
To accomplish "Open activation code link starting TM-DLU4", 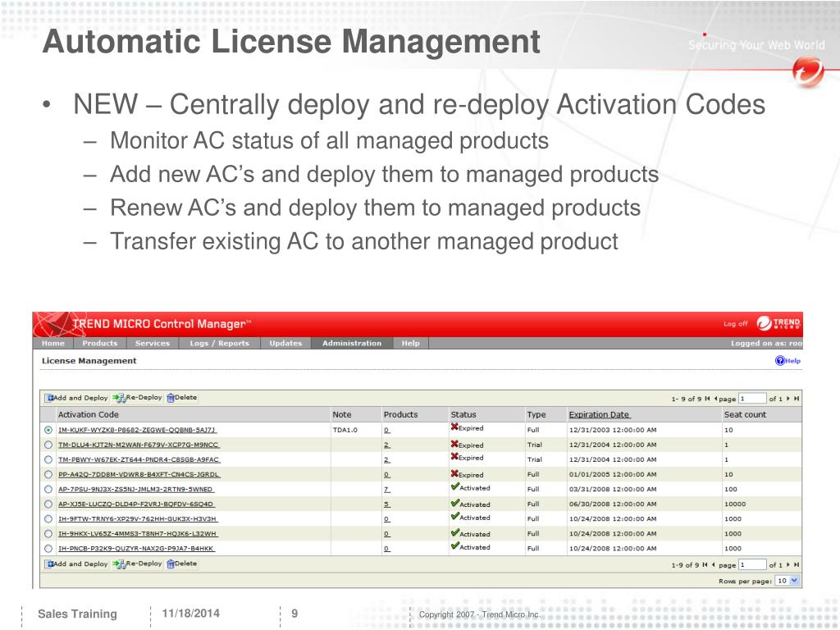I will [139, 445].
